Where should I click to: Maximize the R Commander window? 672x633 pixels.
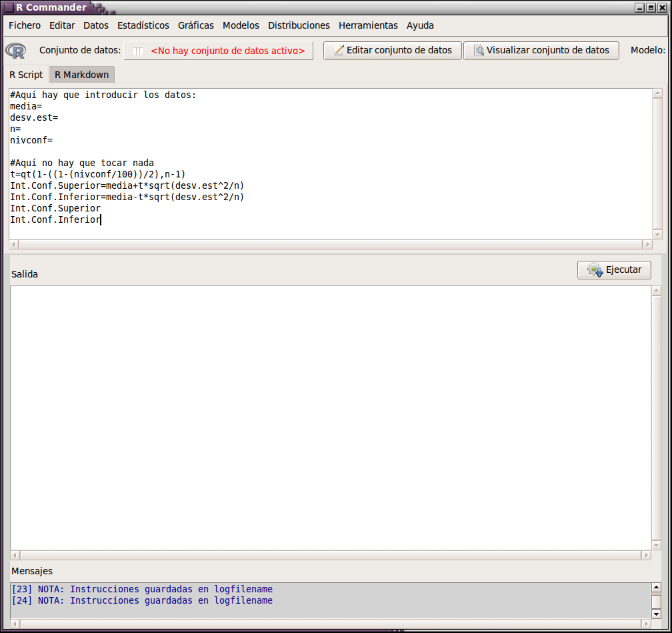click(x=651, y=8)
